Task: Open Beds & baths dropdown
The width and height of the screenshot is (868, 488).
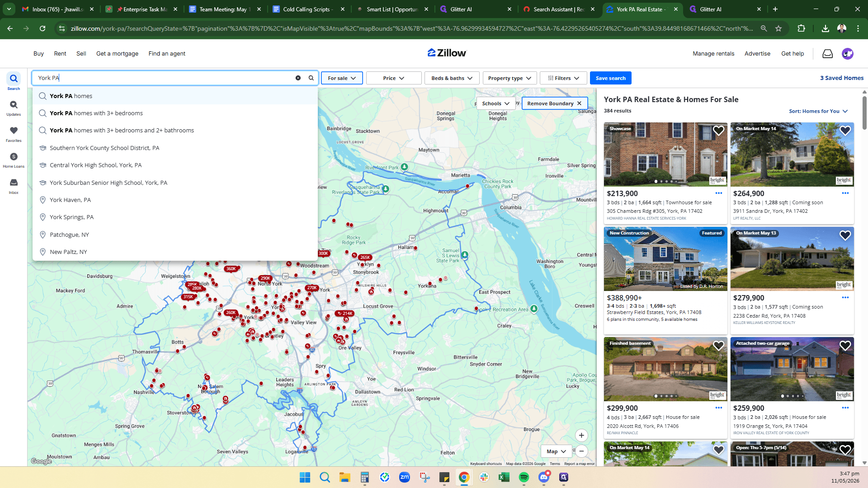Action: [x=452, y=78]
